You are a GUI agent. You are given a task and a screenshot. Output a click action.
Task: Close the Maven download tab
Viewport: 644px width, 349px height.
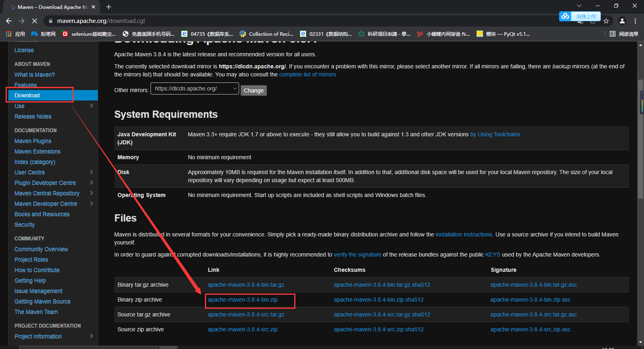[93, 7]
